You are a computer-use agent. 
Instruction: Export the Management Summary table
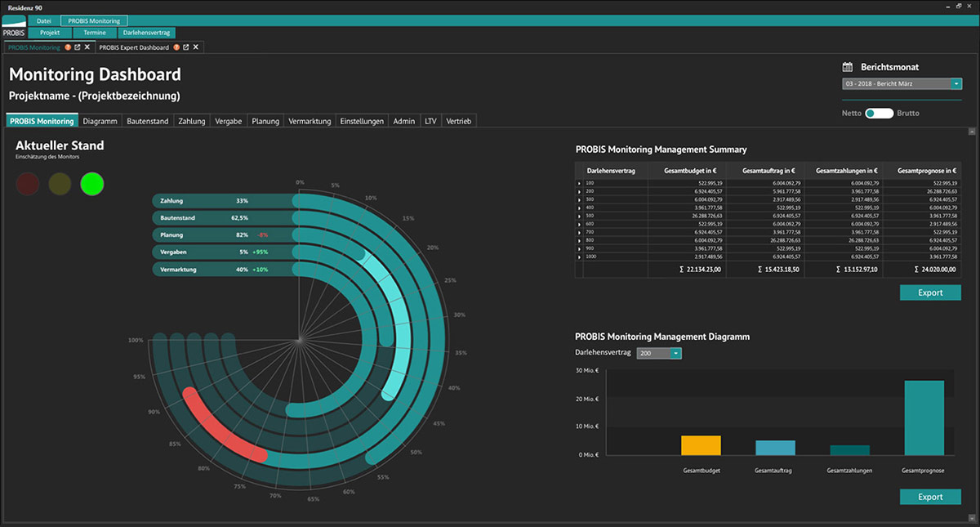[930, 293]
